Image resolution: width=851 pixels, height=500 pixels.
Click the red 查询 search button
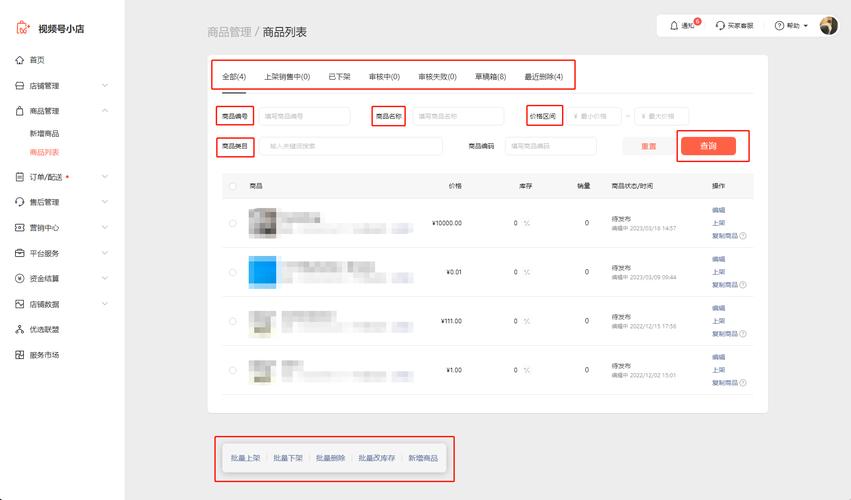click(708, 145)
